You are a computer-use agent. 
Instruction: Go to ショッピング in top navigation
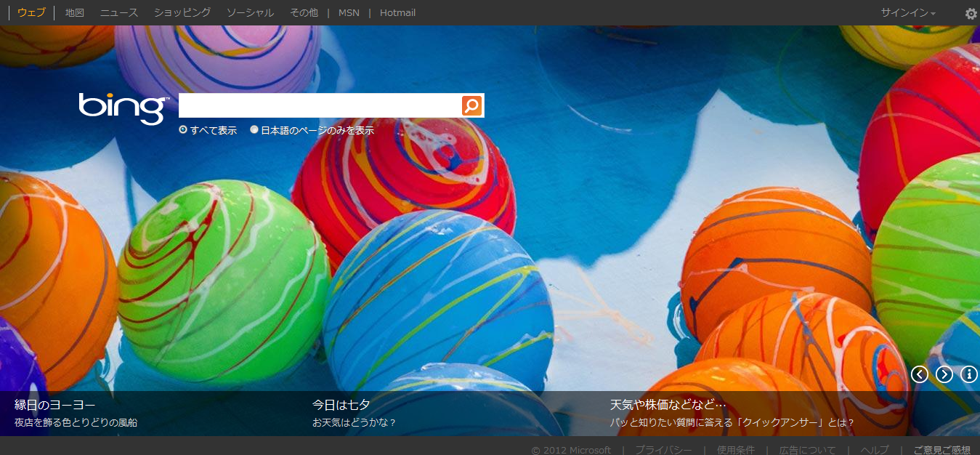tap(182, 13)
